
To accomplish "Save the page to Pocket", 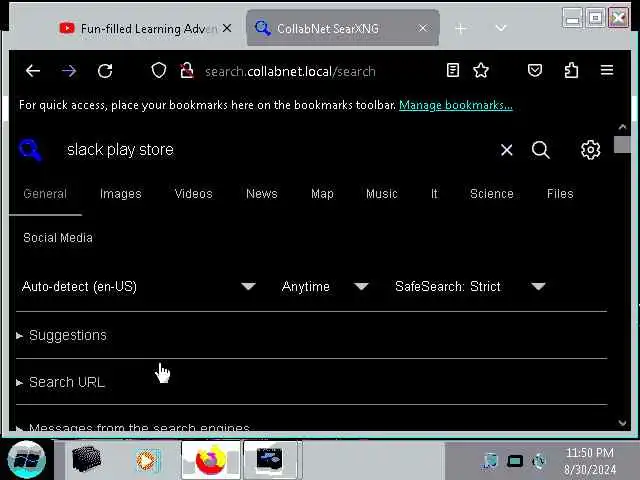I will 535,70.
